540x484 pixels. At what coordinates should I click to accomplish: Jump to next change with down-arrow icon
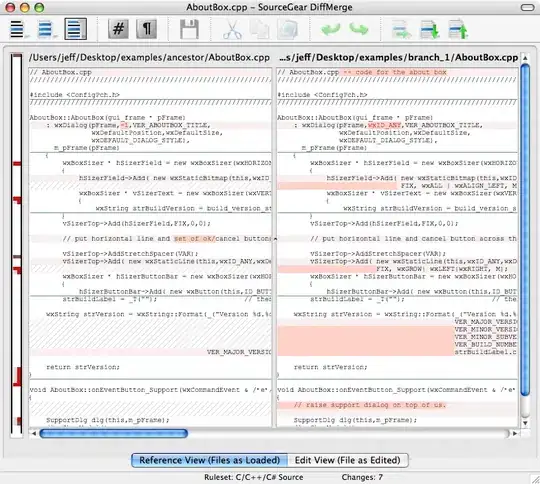(430, 29)
